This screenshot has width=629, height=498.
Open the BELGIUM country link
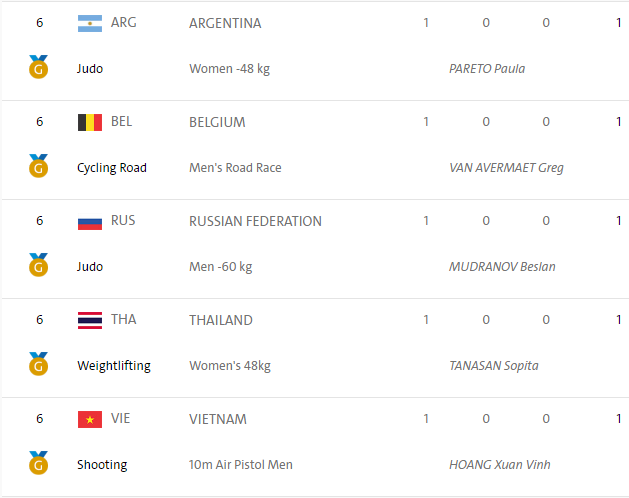click(217, 122)
